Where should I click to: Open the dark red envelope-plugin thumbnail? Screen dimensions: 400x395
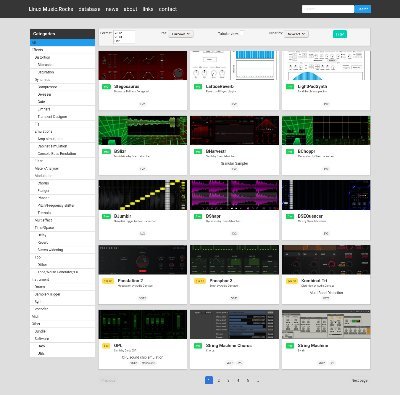(x=143, y=65)
